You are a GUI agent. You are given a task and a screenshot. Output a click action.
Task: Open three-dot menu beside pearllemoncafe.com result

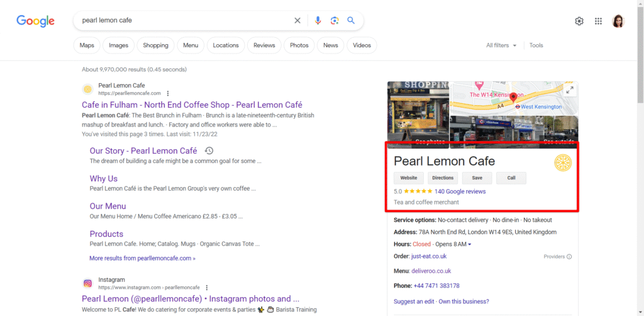(x=167, y=93)
